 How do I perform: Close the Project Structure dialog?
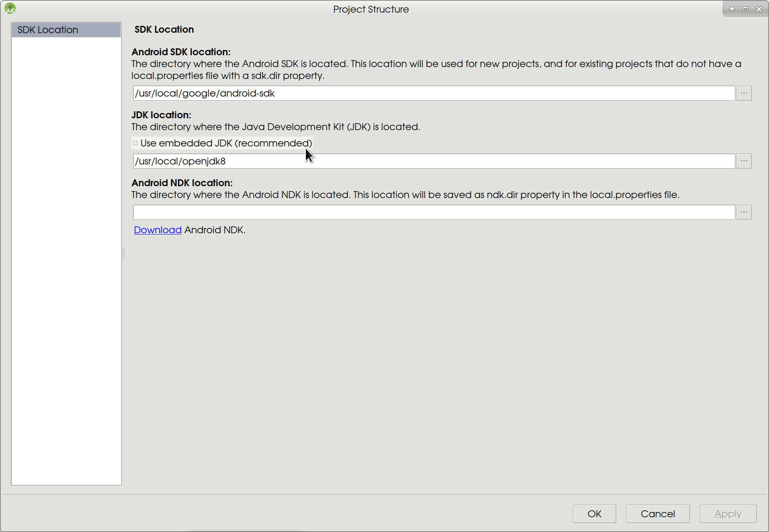pyautogui.click(x=760, y=9)
